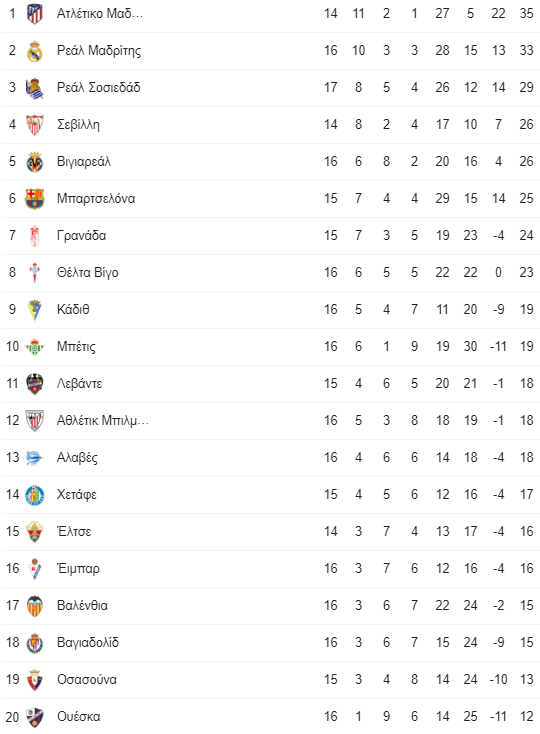Image resolution: width=540 pixels, height=734 pixels.
Task: Click the Barcelona crest icon
Action: tap(35, 198)
